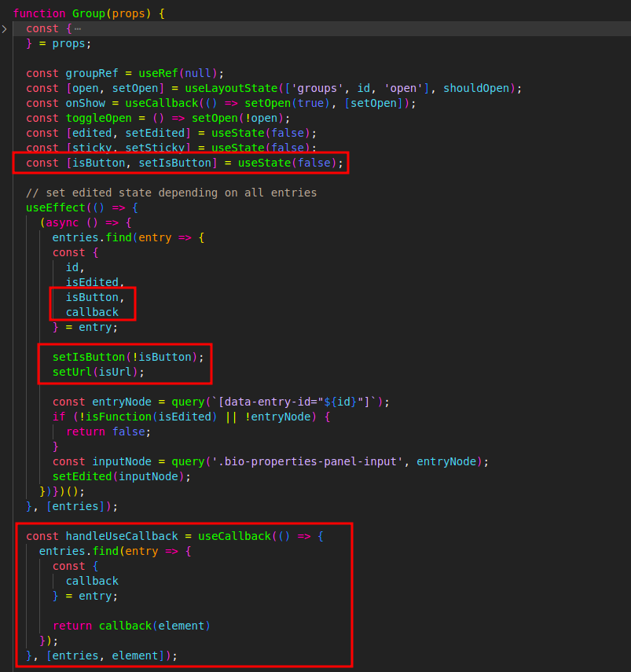
Task: Click 'return false;' statement
Action: [x=108, y=431]
